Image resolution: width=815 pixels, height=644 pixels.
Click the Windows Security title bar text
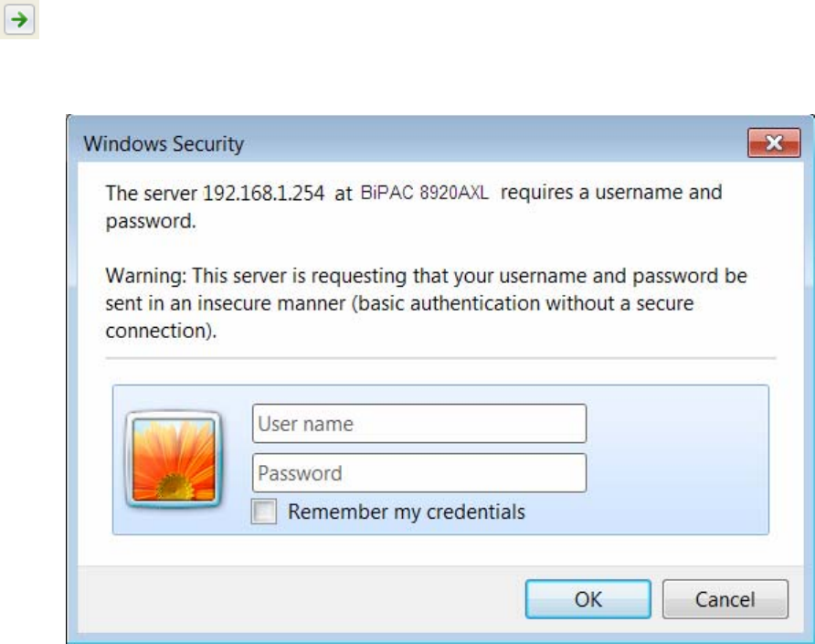[x=164, y=144]
